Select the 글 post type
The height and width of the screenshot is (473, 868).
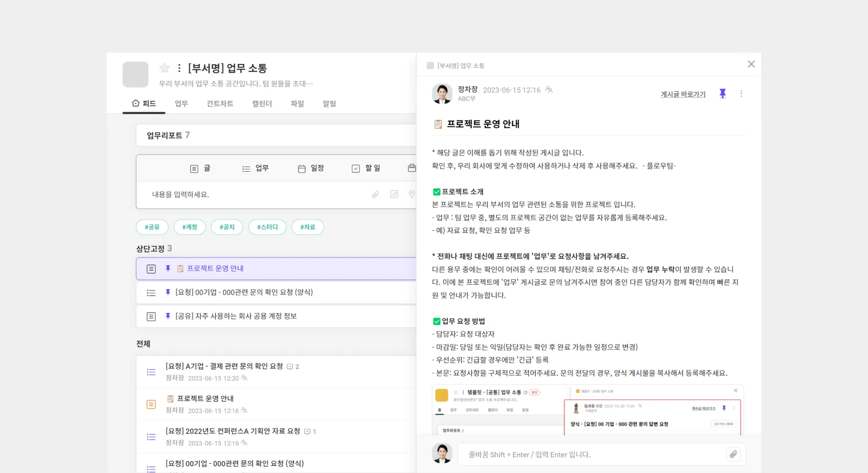coord(200,169)
